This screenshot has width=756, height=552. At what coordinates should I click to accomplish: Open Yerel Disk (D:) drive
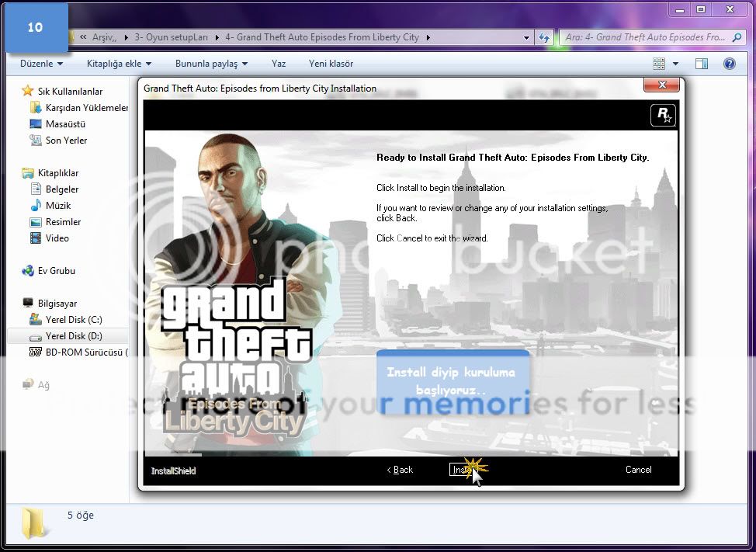point(74,336)
